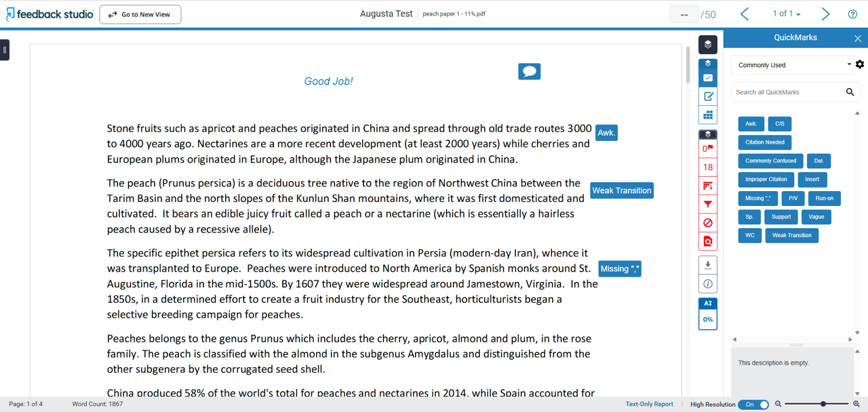868x412 pixels.
Task: Open QuickMarks settings gear
Action: pyautogui.click(x=860, y=64)
